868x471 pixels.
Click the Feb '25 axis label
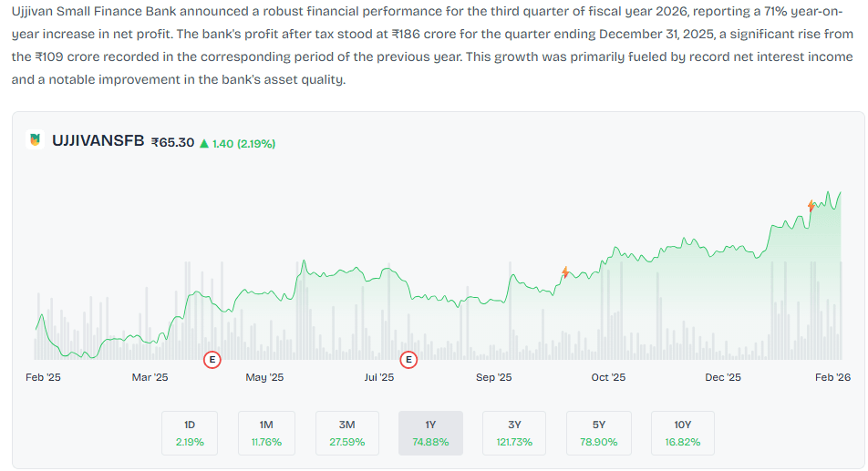(43, 377)
